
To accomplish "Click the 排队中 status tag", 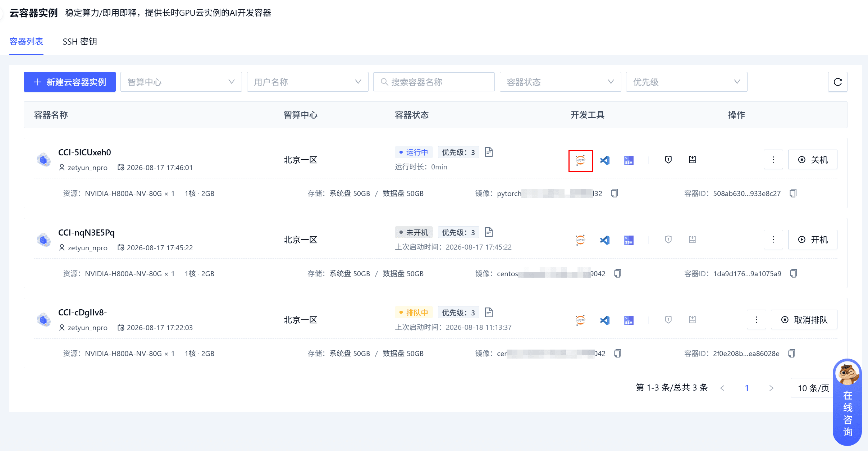I will coord(414,313).
